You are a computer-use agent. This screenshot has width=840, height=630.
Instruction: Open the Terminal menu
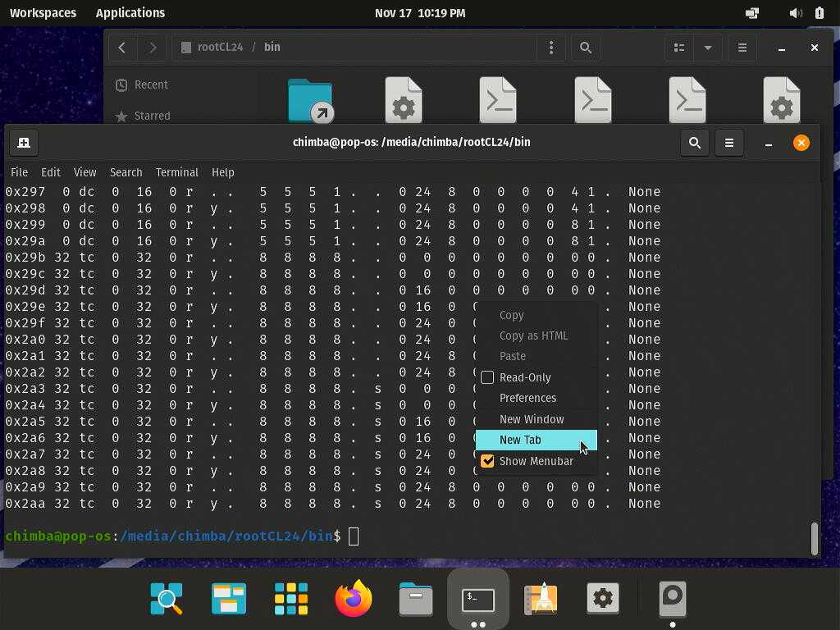coord(177,172)
